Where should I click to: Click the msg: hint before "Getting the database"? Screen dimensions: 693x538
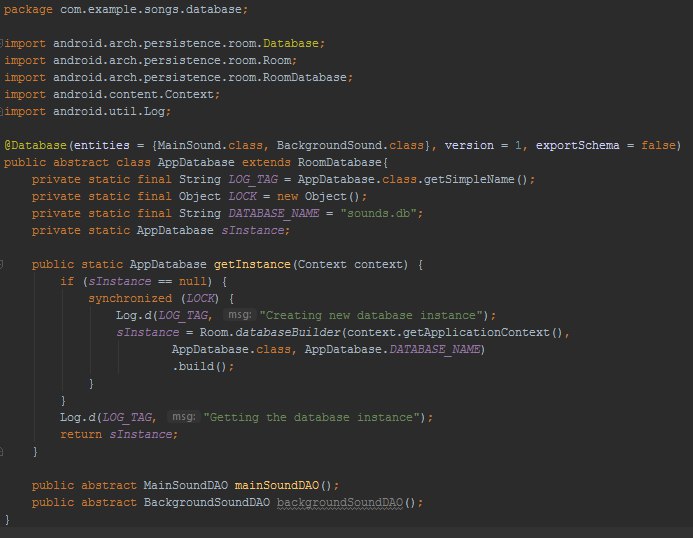coord(183,417)
